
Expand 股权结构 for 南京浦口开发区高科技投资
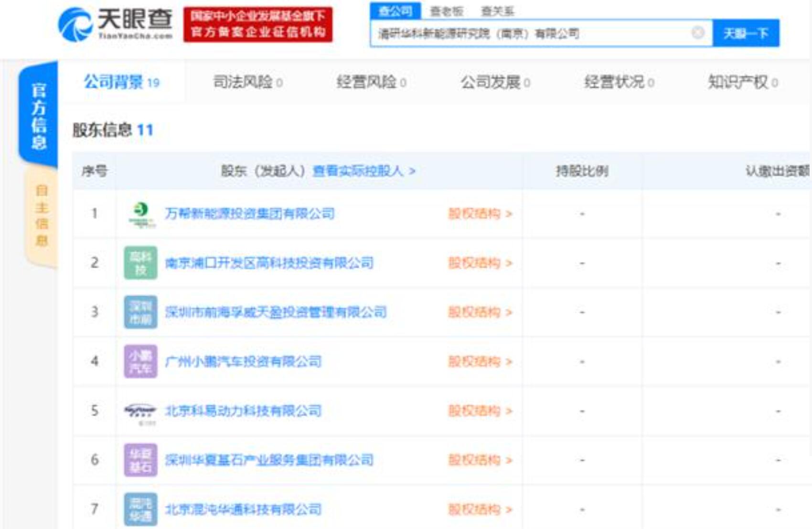480,263
